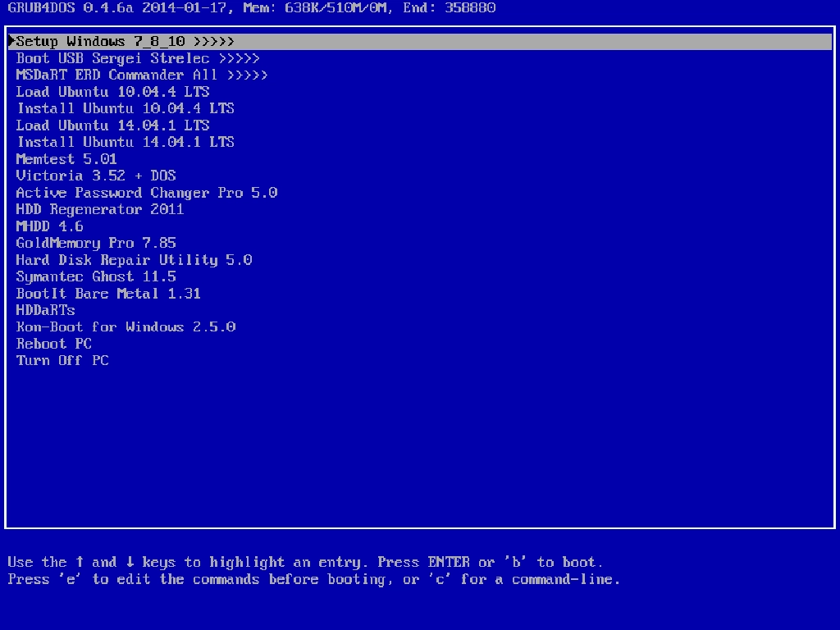Choose Kon-Boot for Windows 2.5.0

(x=126, y=326)
